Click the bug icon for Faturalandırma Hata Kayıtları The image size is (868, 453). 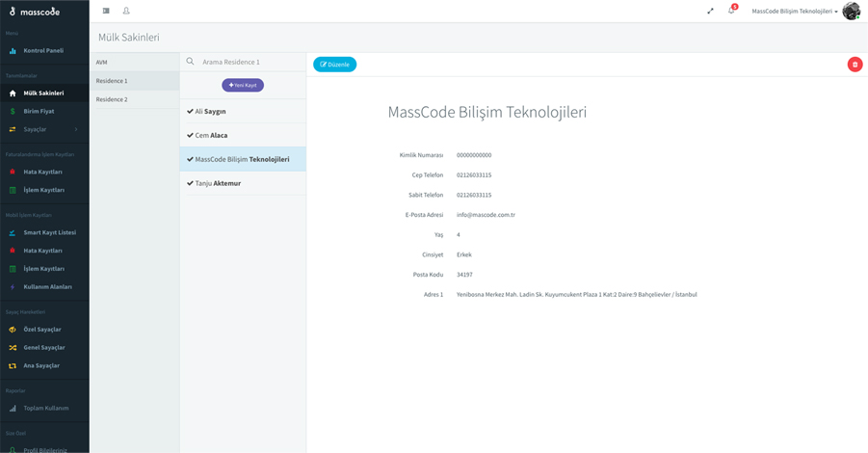tap(13, 172)
